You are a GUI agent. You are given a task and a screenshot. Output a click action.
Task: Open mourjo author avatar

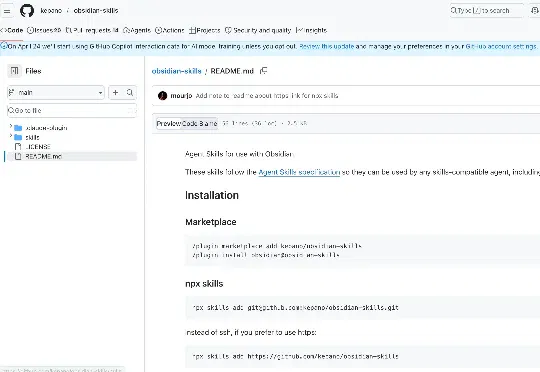(162, 96)
